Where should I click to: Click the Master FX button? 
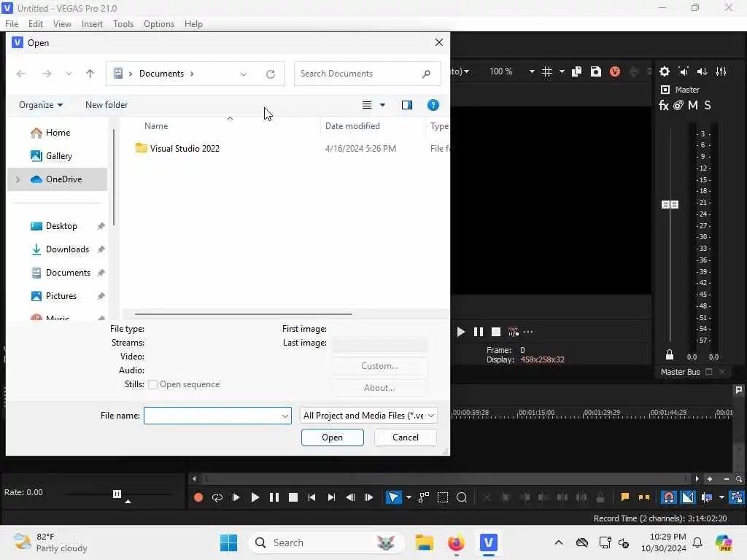pyautogui.click(x=664, y=105)
